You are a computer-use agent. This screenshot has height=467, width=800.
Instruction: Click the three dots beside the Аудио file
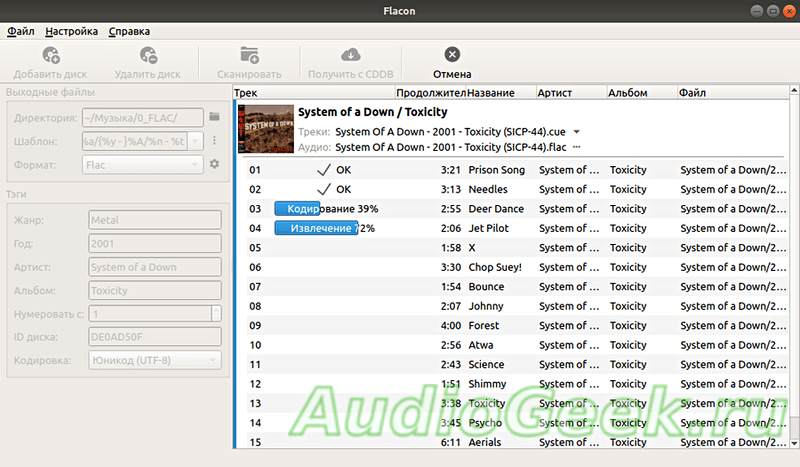577,147
